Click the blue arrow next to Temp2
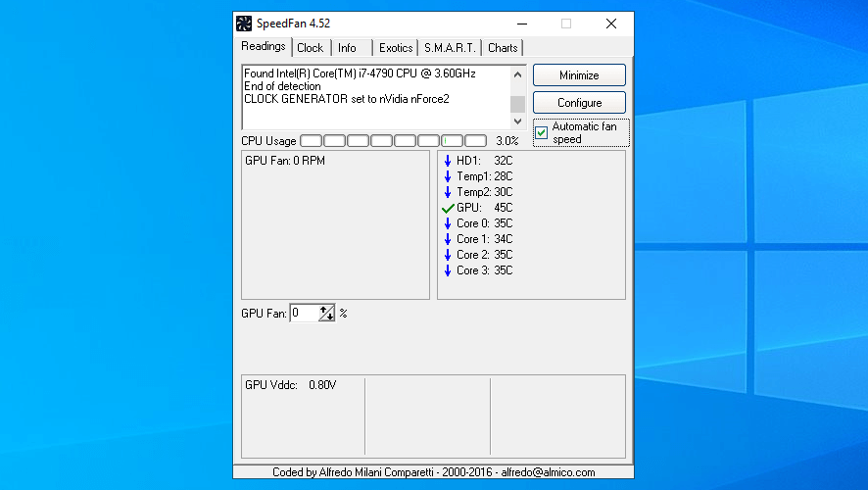Image resolution: width=868 pixels, height=490 pixels. pos(448,192)
